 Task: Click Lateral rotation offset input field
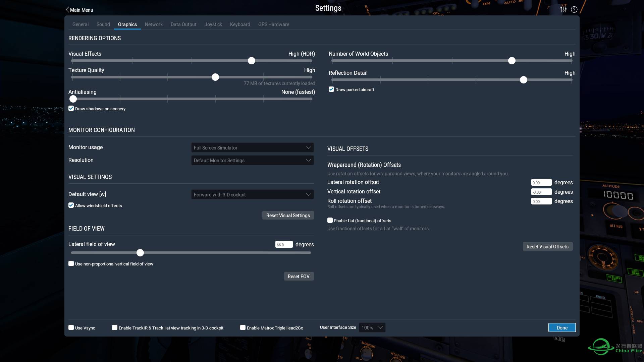[541, 183]
